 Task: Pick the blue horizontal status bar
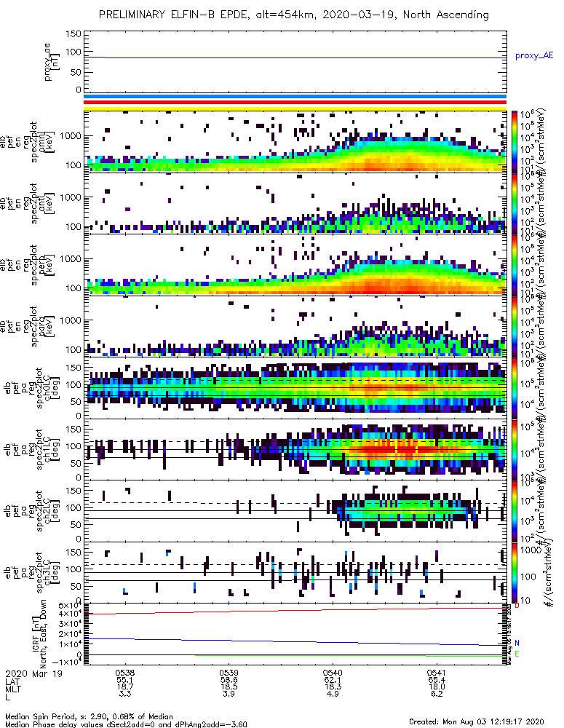pyautogui.click(x=295, y=97)
